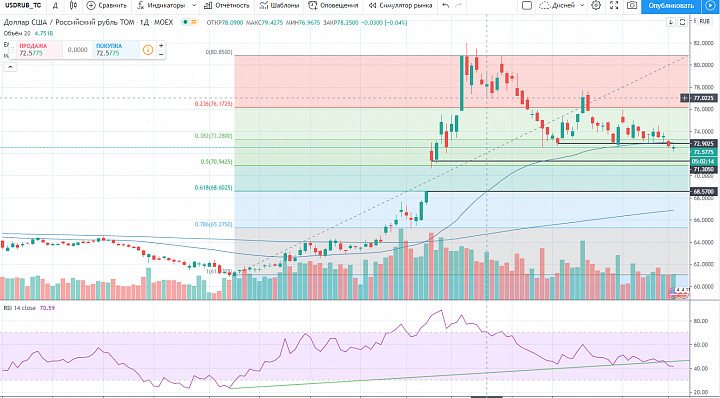Enter fullscreen mode with the expand icon

pyautogui.click(x=614, y=6)
